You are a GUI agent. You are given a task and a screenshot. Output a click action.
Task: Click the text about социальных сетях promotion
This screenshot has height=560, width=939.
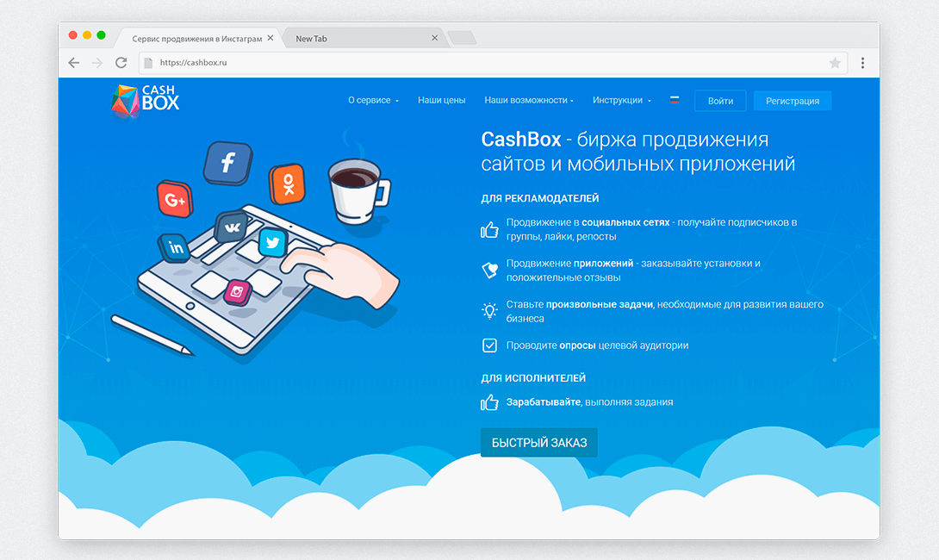coord(651,229)
